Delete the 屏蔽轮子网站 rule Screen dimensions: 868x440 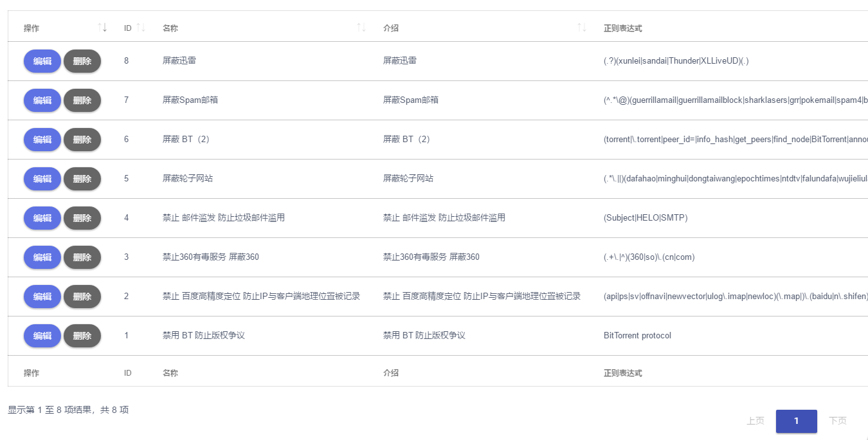coord(82,179)
